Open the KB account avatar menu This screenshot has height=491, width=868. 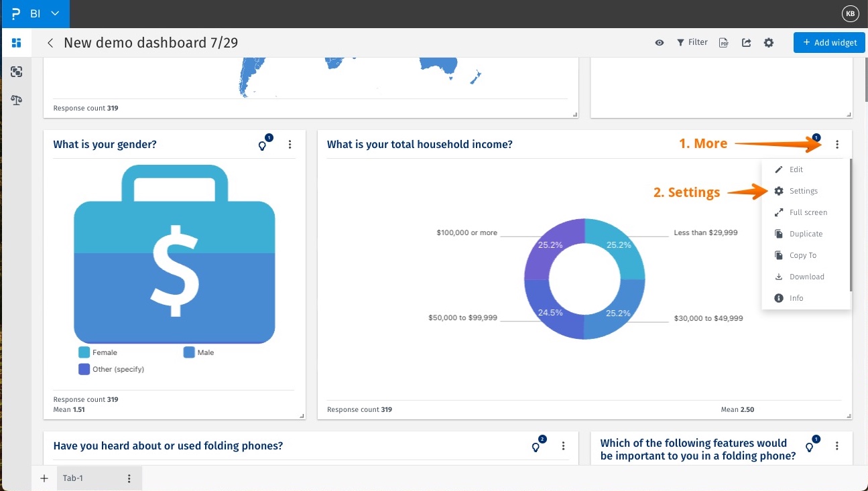[x=850, y=13]
